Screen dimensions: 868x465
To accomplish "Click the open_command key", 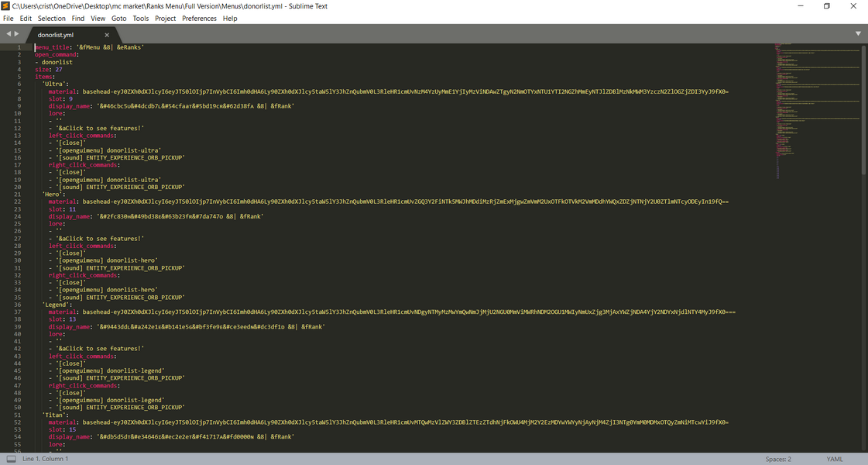I will [x=55, y=55].
